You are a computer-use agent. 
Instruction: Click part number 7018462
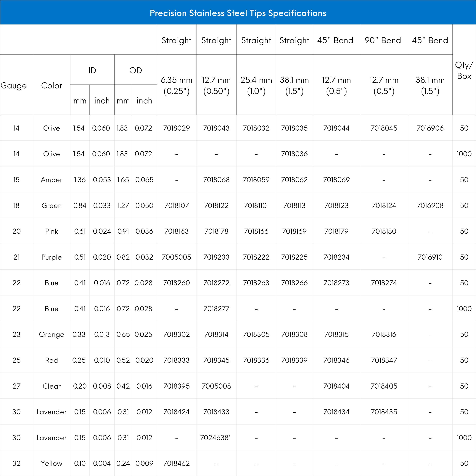176,463
